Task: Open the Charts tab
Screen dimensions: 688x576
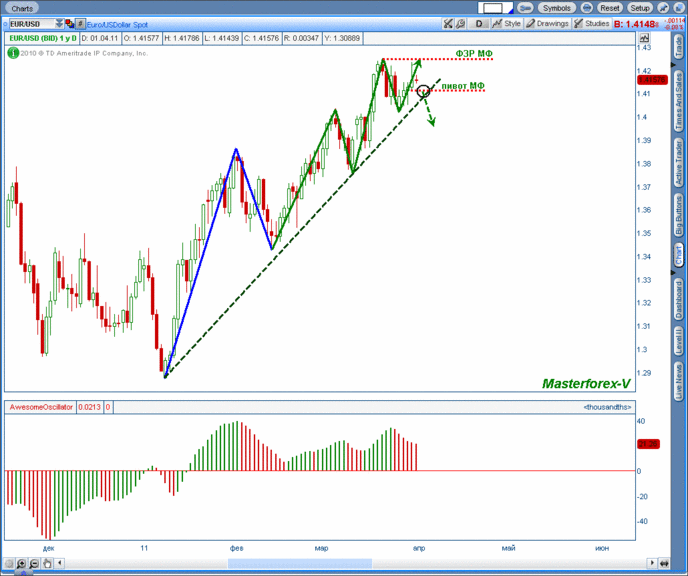Action: click(22, 8)
